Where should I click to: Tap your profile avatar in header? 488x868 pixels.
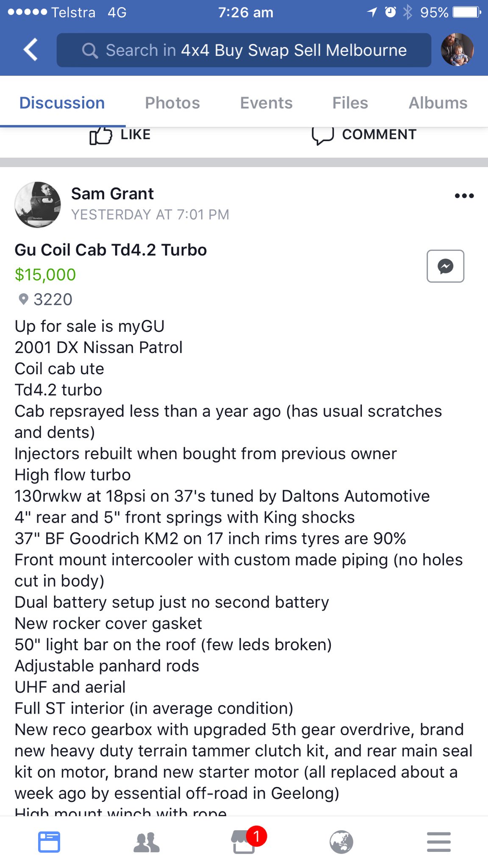point(457,50)
